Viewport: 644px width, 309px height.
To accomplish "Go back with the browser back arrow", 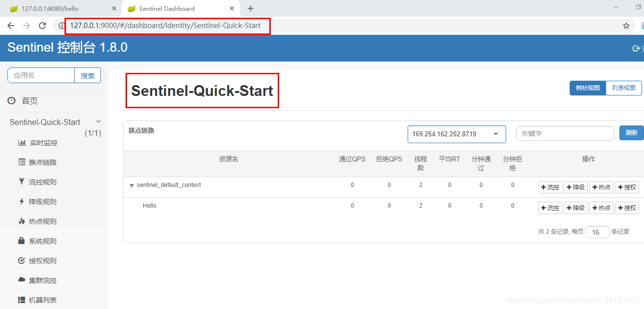I will point(11,26).
